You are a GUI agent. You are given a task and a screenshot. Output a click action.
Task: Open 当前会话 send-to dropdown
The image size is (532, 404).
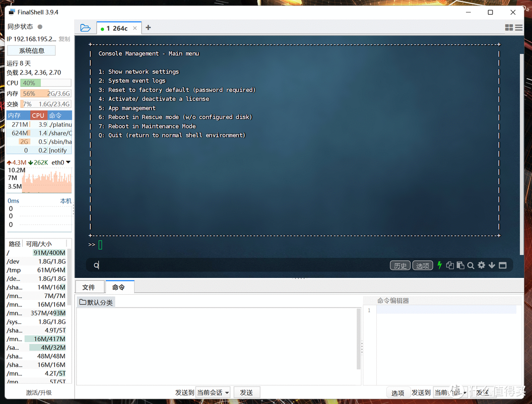tap(213, 393)
